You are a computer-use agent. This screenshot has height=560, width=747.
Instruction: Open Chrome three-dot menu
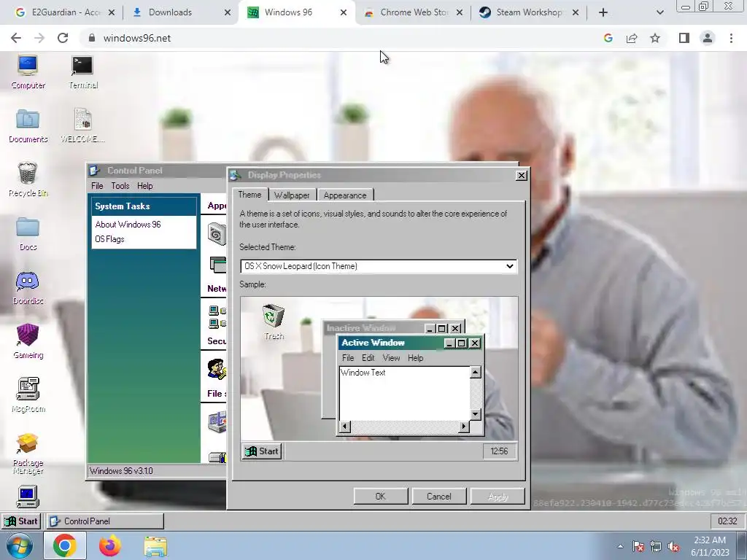pos(731,38)
